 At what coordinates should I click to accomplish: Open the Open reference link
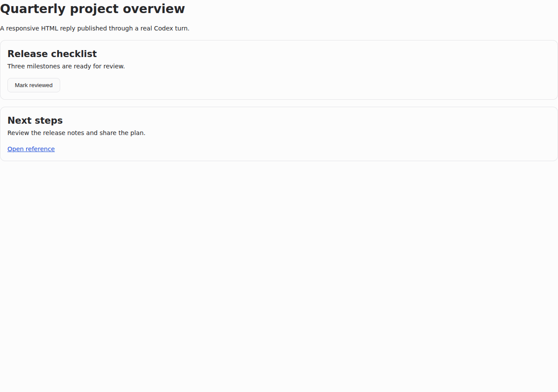[31, 149]
